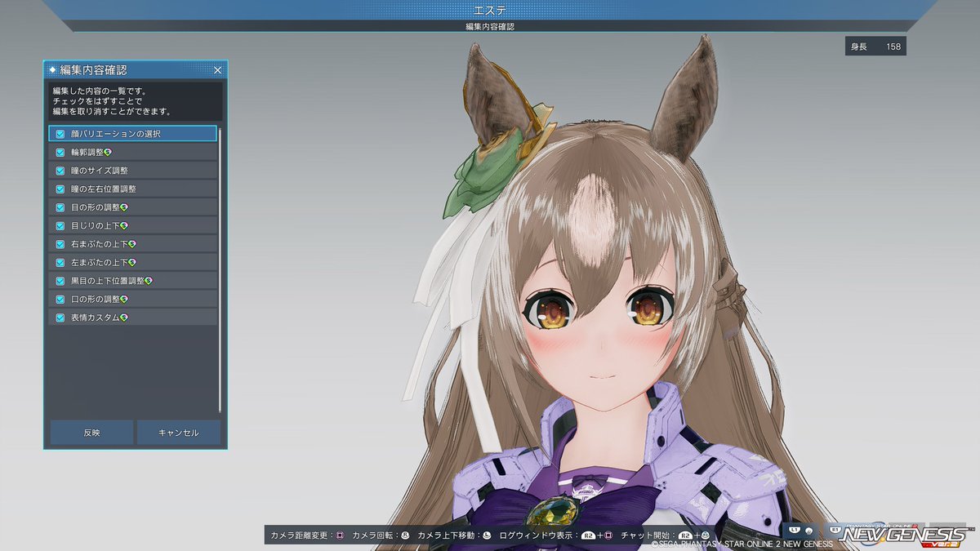Click the SG currency icon beside 目の形の調整
The height and width of the screenshot is (551, 980).
pyautogui.click(x=124, y=207)
